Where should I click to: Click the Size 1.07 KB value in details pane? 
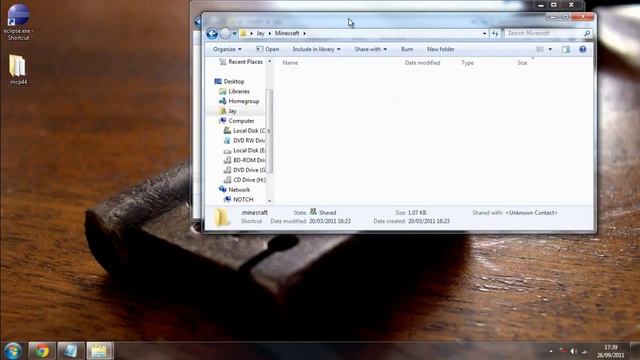coord(417,213)
